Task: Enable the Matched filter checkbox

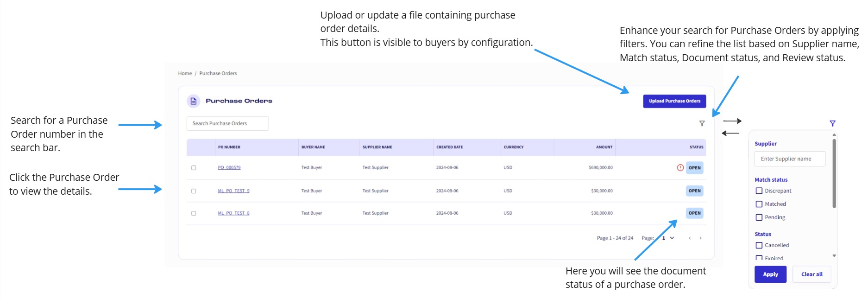Action: point(759,204)
